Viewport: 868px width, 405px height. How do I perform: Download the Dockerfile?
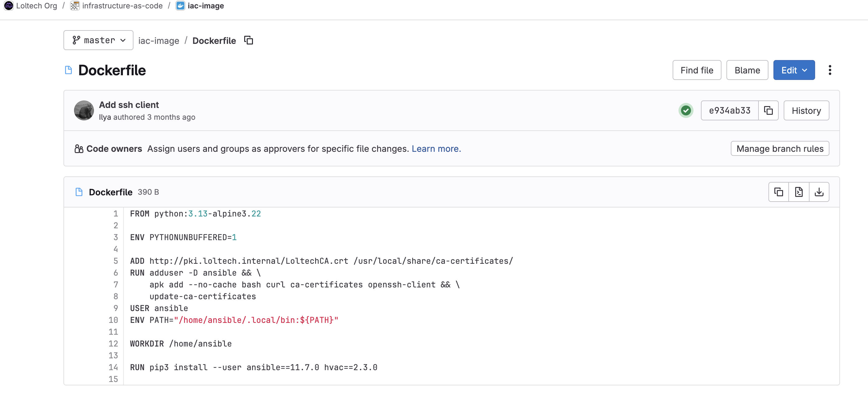819,192
